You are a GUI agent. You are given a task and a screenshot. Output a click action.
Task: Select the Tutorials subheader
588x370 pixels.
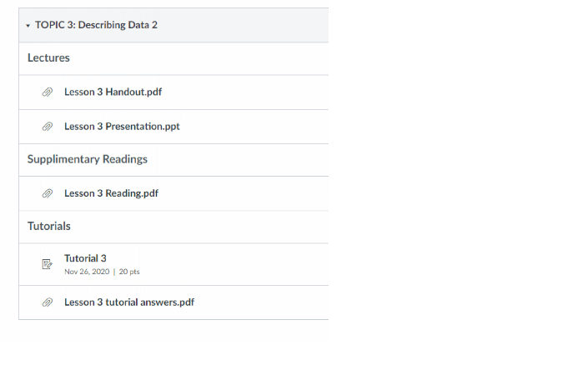[x=48, y=226]
